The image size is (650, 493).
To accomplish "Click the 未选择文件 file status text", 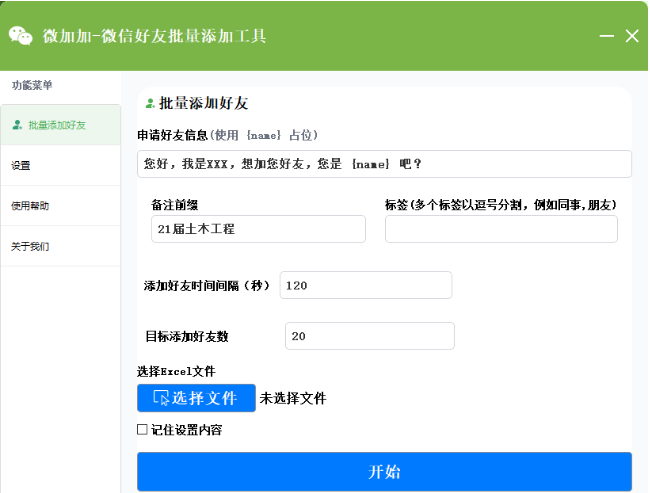I will point(293,398).
